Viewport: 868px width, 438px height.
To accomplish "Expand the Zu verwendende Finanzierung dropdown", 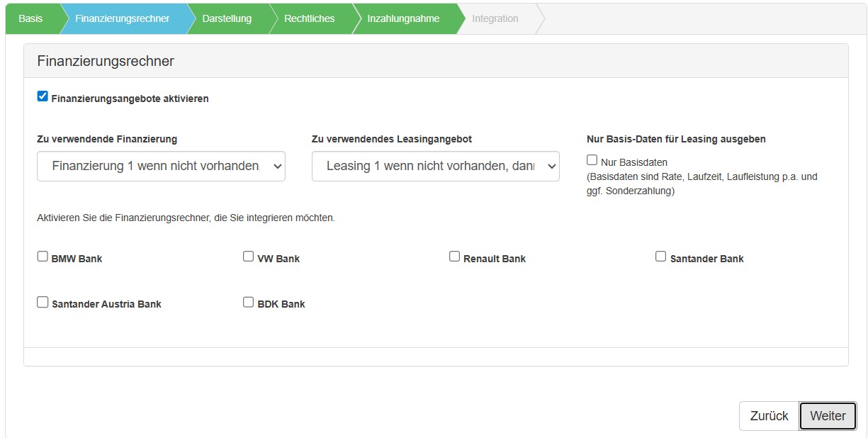I will (161, 166).
